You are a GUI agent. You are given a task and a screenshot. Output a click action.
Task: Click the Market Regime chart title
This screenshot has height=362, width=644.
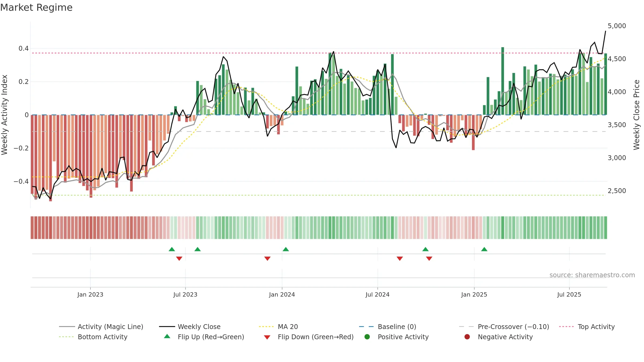[36, 8]
